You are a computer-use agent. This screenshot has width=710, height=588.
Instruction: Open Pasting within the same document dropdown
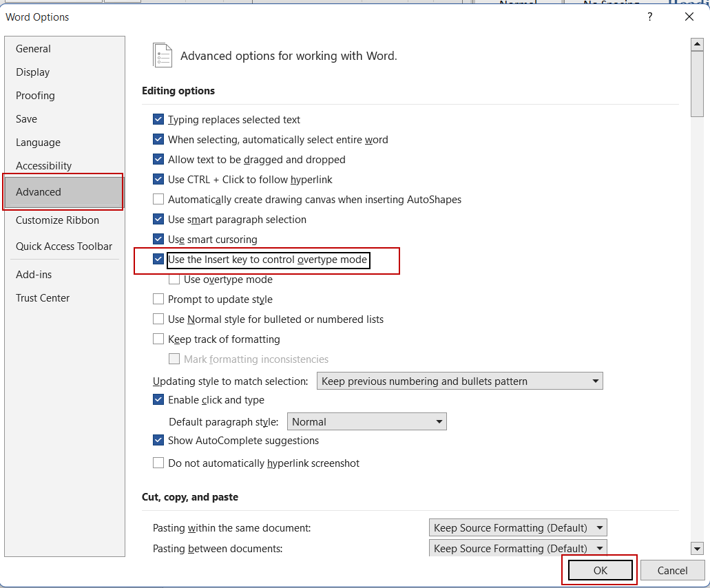(517, 528)
